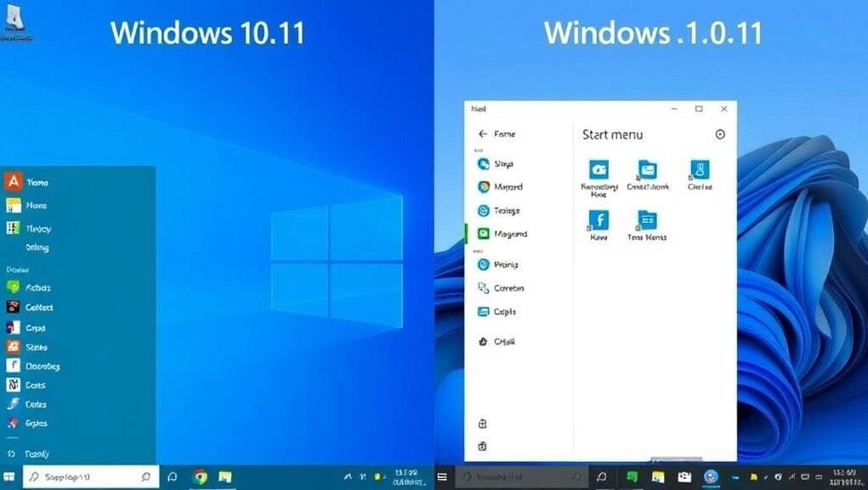The width and height of the screenshot is (868, 490).
Task: Click the power icon at bottom of Start menu
Action: (x=483, y=446)
